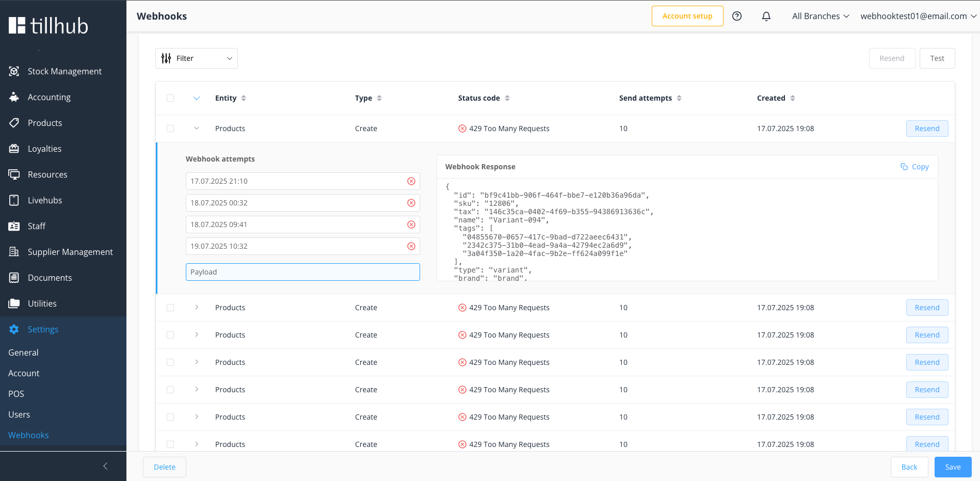The image size is (980, 481).
Task: Open Loyalties in the sidebar
Action: (x=44, y=149)
